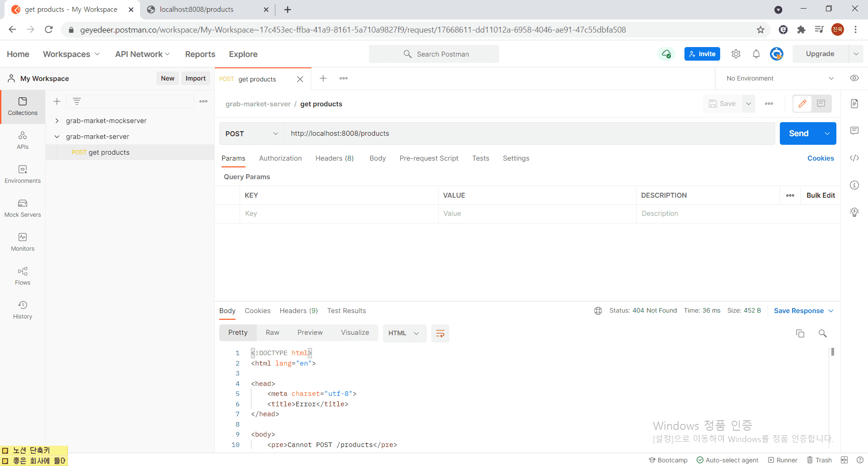The height and width of the screenshot is (466, 868).
Task: Open collections view more actions menu
Action: click(x=203, y=101)
